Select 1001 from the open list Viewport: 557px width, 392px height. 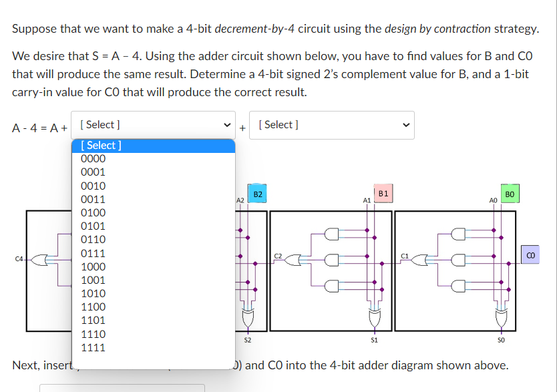[x=95, y=279]
